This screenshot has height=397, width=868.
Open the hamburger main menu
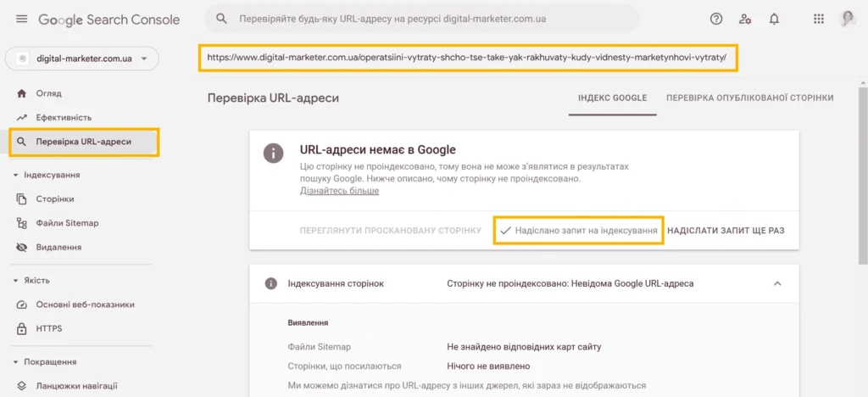(21, 20)
